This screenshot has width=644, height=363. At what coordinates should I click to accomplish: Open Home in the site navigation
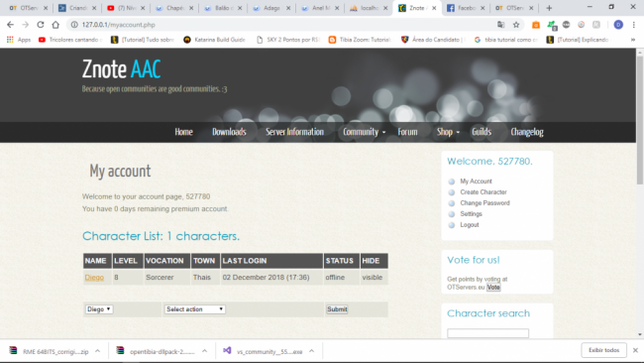tap(183, 132)
